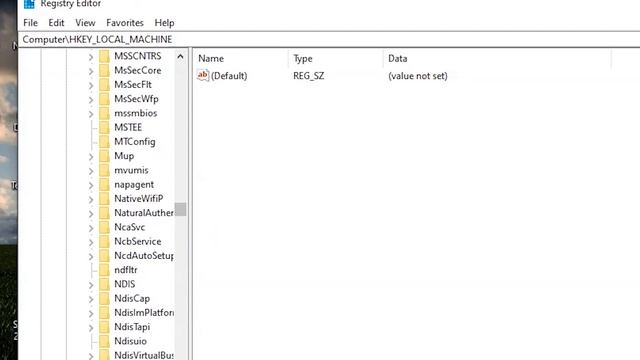
Task: Click the tree scrollbar up arrow
Action: (180, 56)
